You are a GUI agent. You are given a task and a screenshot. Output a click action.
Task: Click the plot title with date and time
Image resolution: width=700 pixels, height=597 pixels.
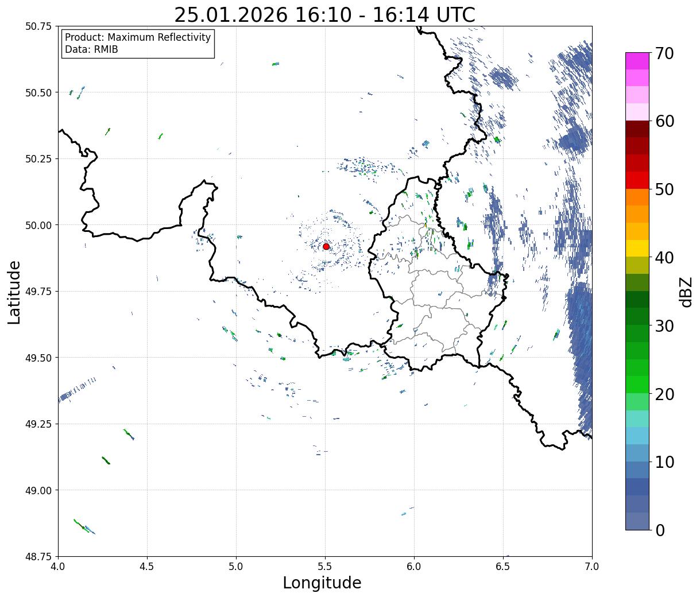324,14
